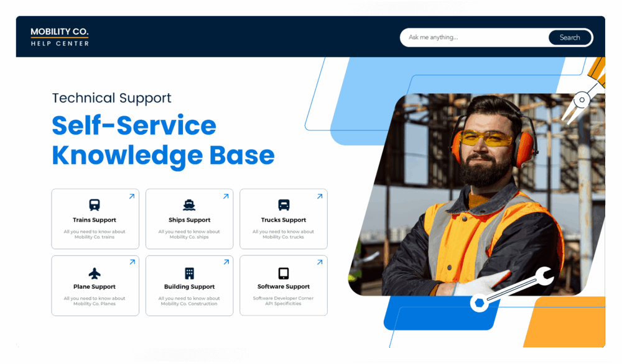Open the Trains Support card
Screen dimensions: 622x364
pos(95,219)
